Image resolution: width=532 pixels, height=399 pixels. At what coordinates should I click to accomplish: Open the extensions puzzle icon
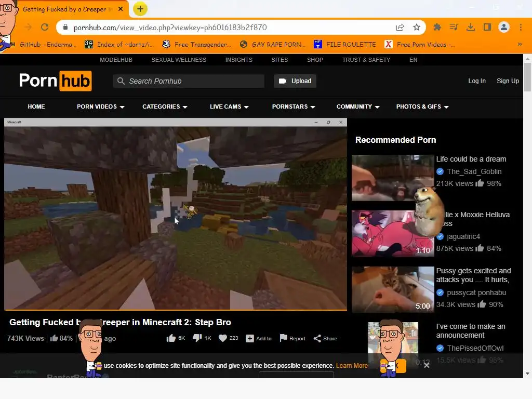pos(437,27)
